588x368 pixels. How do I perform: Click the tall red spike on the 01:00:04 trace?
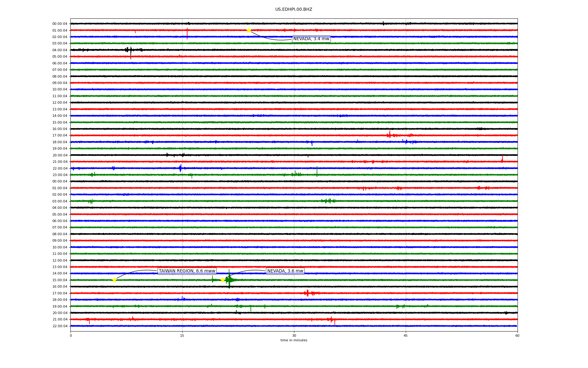tap(187, 33)
